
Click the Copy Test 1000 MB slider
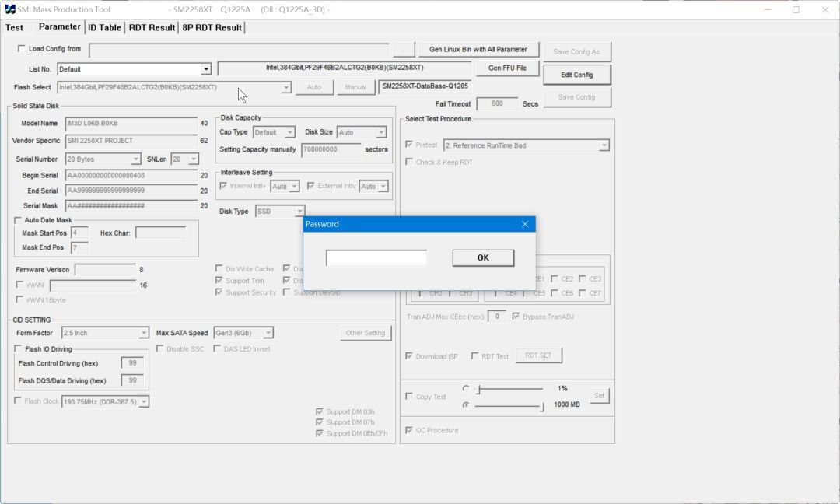pyautogui.click(x=509, y=406)
